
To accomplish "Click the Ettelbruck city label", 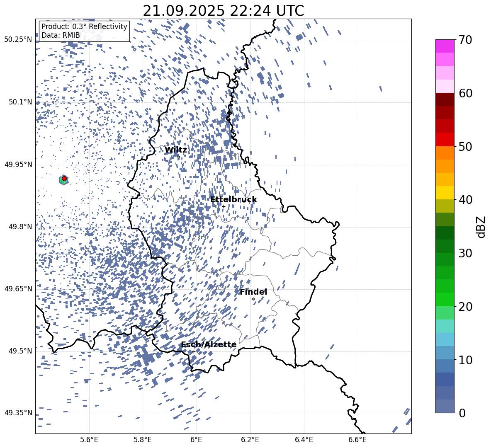I will coord(233,200).
